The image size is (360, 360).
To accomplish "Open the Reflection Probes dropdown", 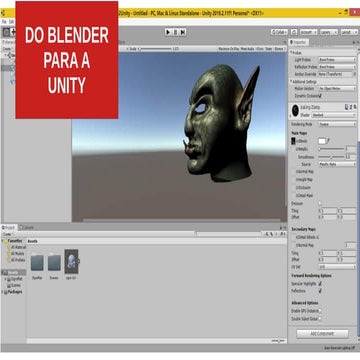I will click(x=337, y=67).
